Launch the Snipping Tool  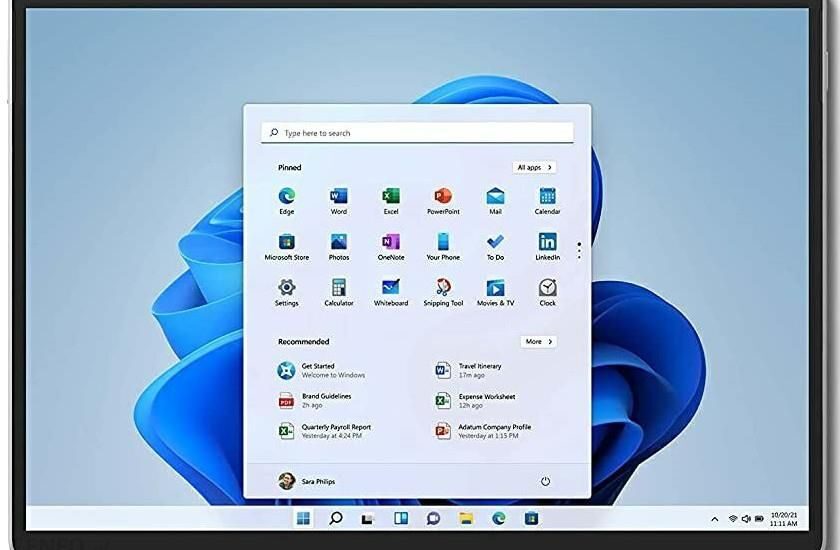pyautogui.click(x=443, y=292)
